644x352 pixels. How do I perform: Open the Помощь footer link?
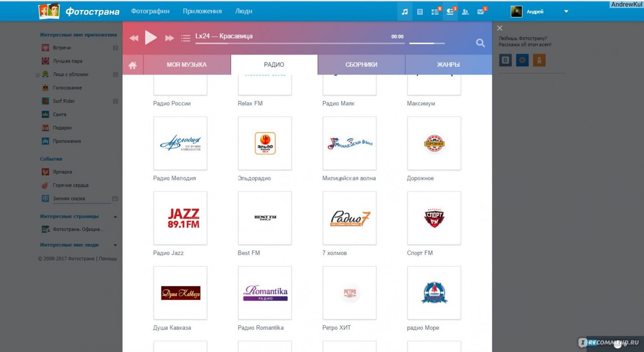tap(108, 259)
